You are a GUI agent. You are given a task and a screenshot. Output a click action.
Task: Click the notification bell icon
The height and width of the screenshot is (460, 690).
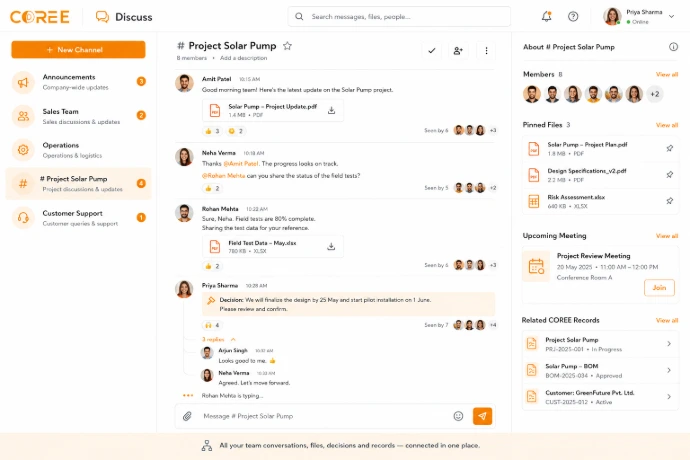click(x=546, y=17)
